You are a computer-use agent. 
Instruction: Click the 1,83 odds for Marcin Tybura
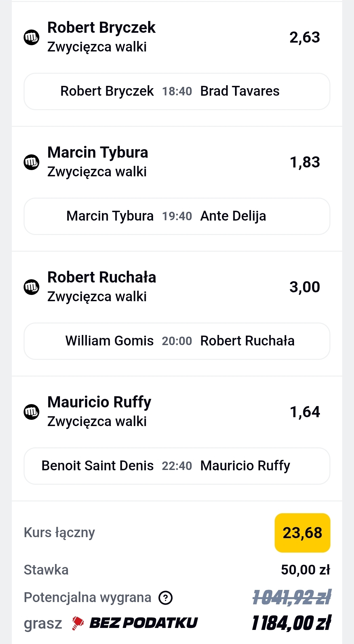point(305,162)
